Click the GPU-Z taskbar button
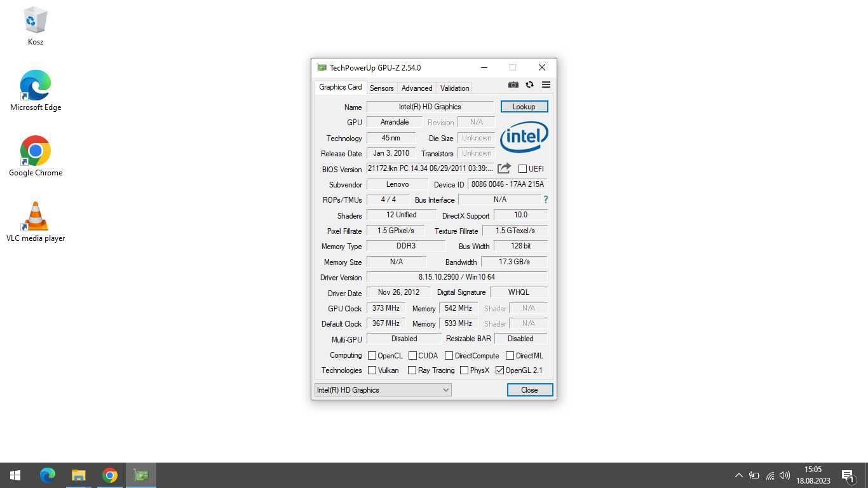 pyautogui.click(x=141, y=475)
